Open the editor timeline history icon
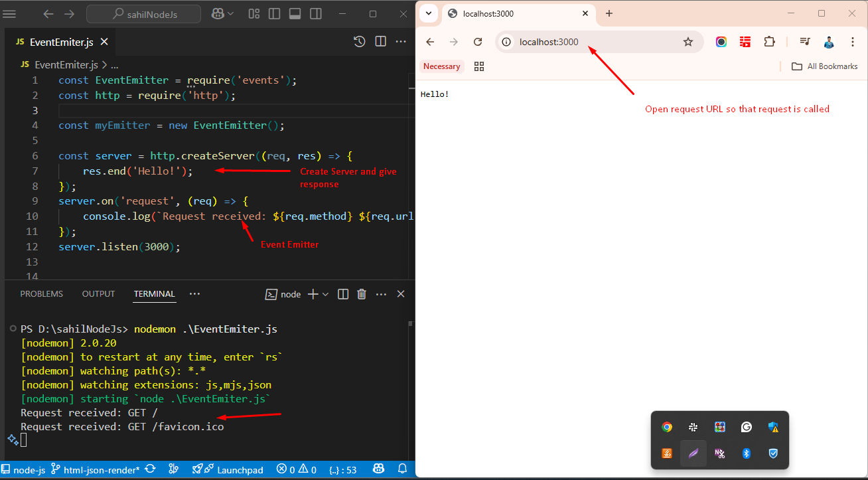This screenshot has height=480, width=868. tap(359, 42)
